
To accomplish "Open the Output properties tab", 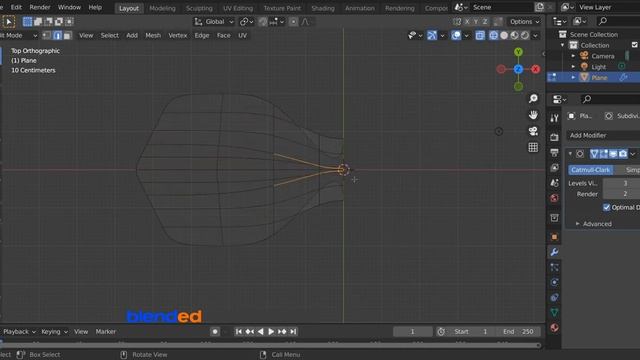I will click(x=554, y=152).
